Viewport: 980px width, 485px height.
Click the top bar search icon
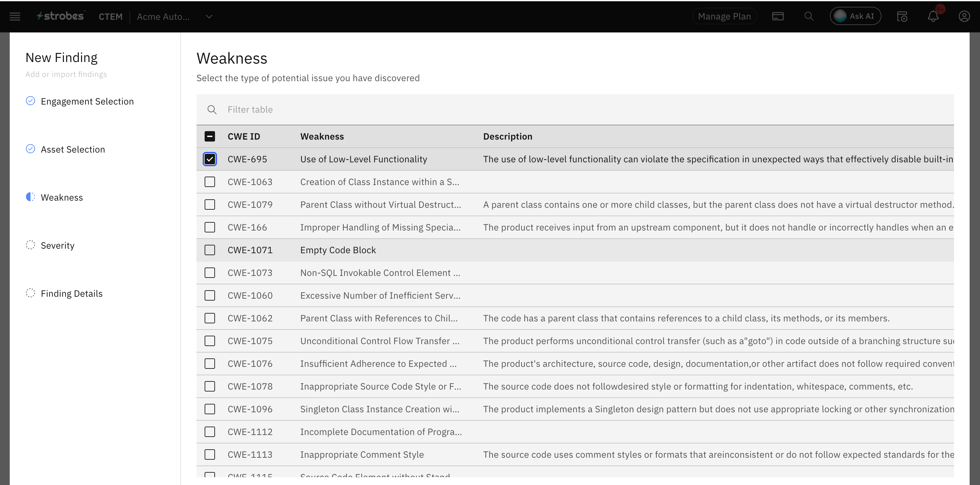pyautogui.click(x=809, y=16)
